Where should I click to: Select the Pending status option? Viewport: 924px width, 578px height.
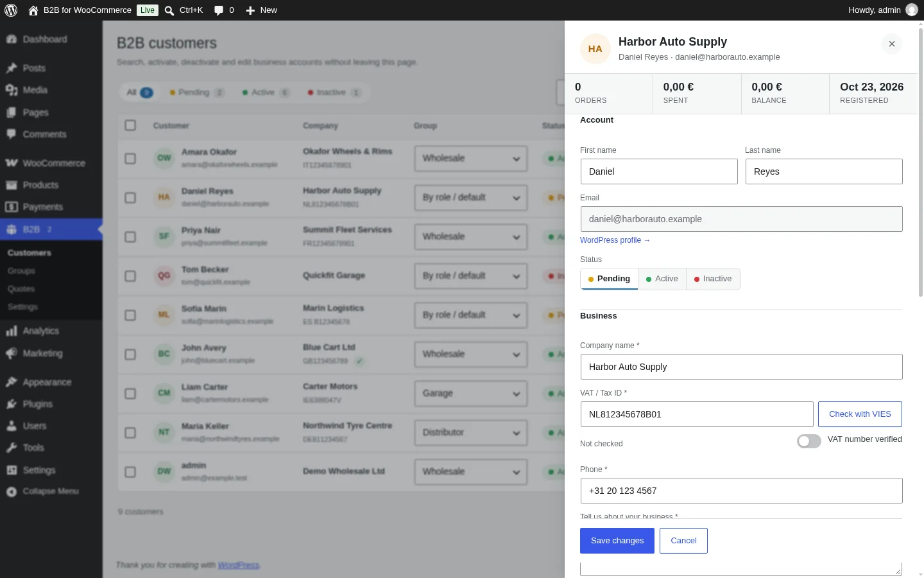(x=609, y=279)
